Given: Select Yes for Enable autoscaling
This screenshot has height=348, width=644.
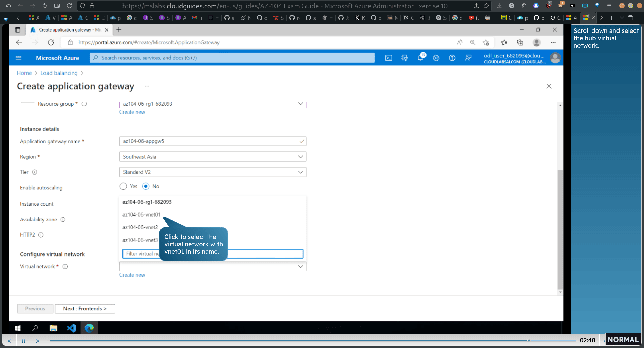Looking at the screenshot, I should point(123,186).
